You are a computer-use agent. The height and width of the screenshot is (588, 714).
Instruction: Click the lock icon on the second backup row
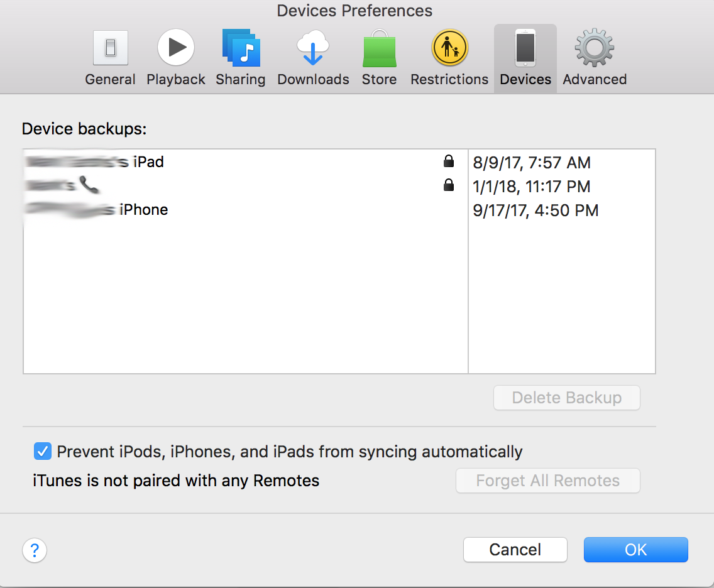pyautogui.click(x=449, y=185)
